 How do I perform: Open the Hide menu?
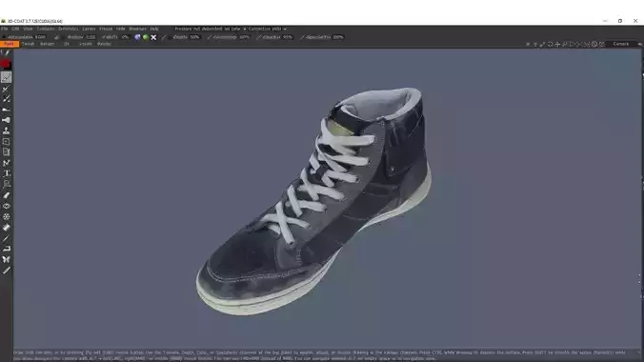click(120, 29)
